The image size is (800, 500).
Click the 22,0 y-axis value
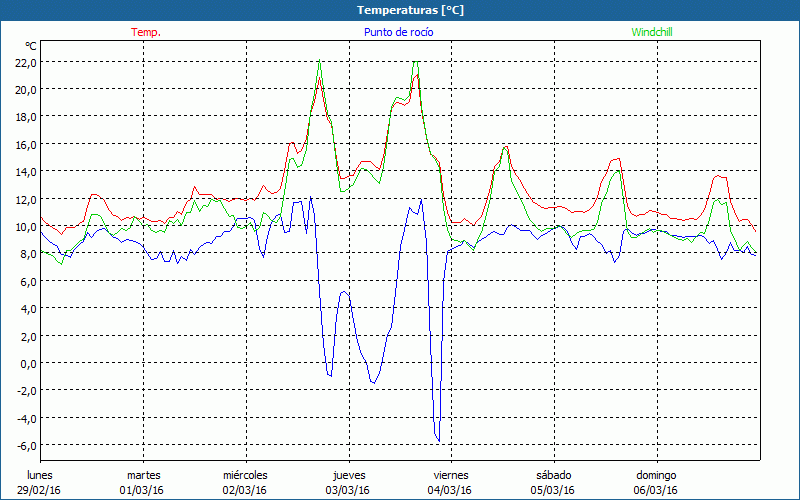click(x=25, y=62)
